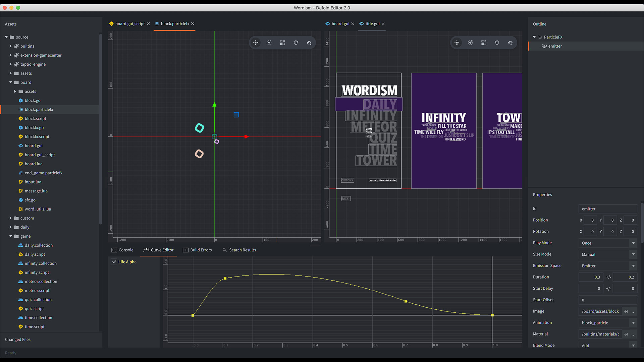The image size is (644, 362).
Task: Select the Rotate tool in block.particlefx viewport
Action: [269, 43]
